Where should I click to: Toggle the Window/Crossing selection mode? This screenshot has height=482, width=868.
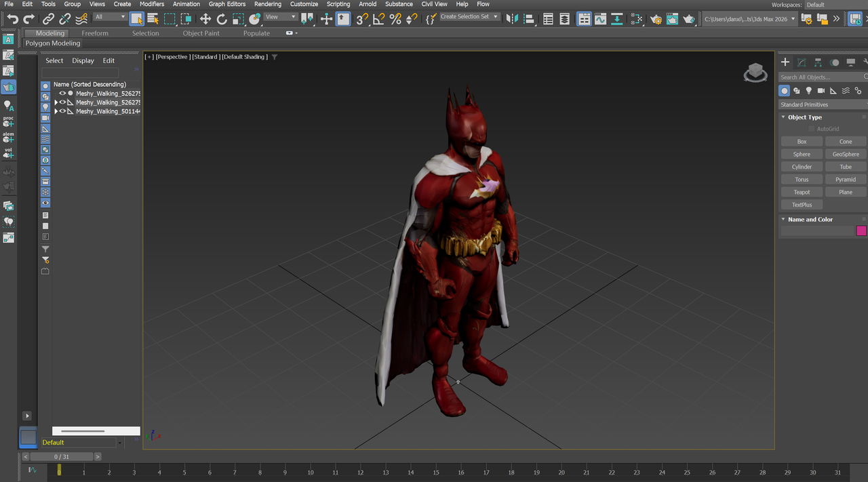click(186, 19)
